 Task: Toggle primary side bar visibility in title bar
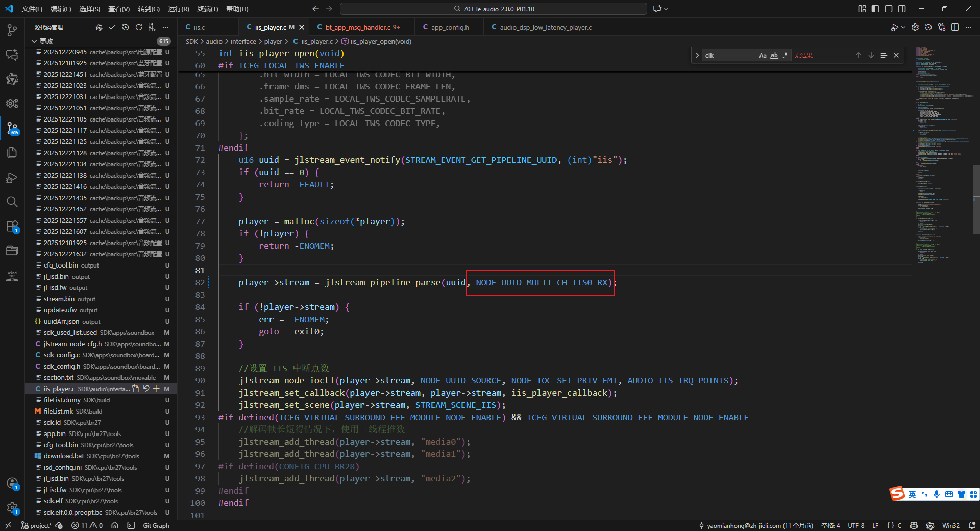(x=875, y=9)
